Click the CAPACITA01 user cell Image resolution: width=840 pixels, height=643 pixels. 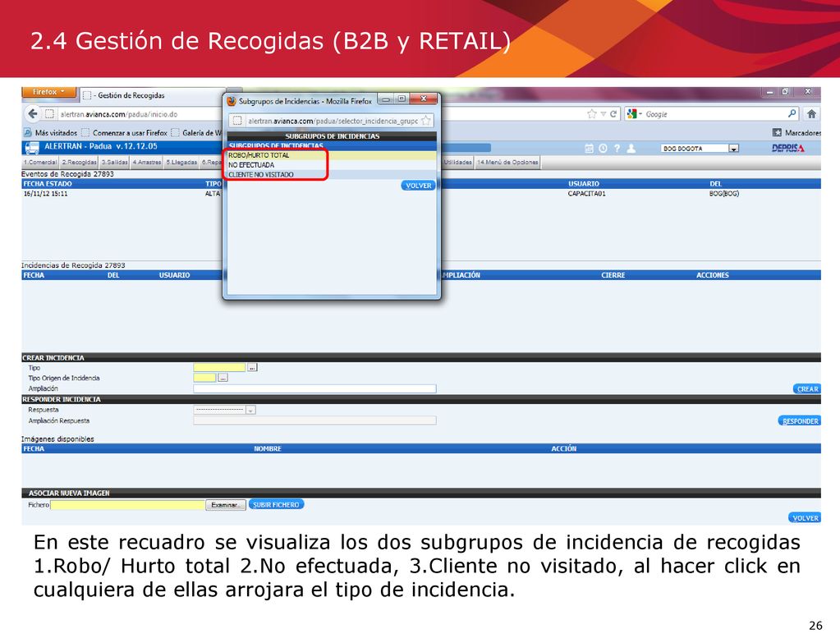point(586,194)
